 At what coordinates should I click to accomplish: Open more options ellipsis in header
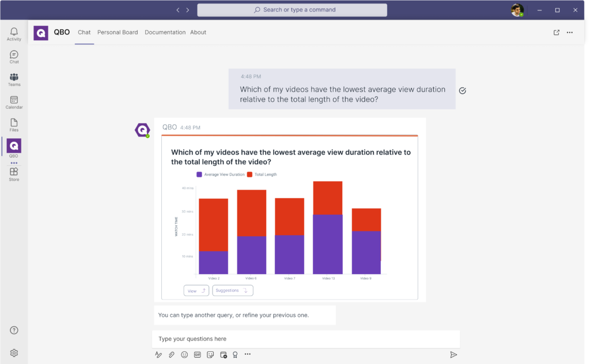[570, 33]
